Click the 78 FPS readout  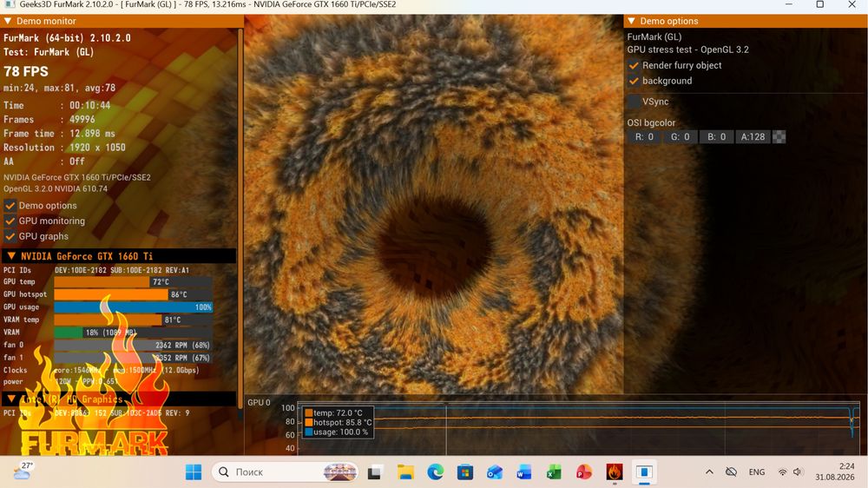(26, 71)
